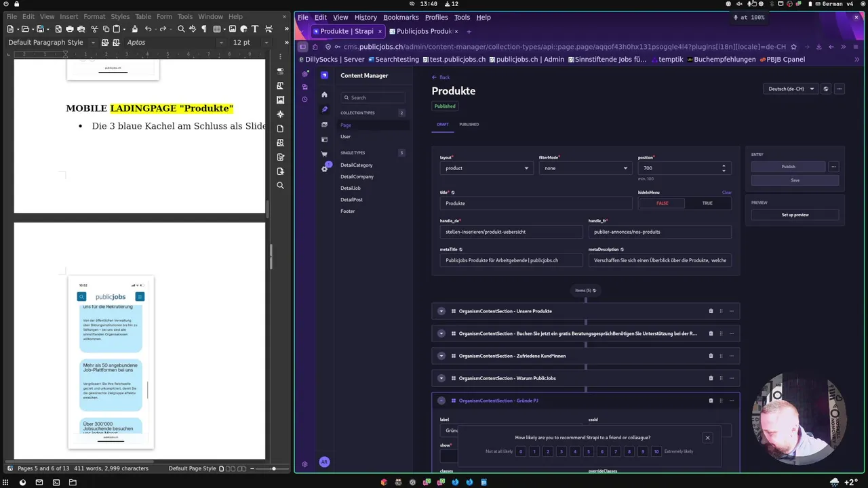Click the Save button in Entry panel

795,180
